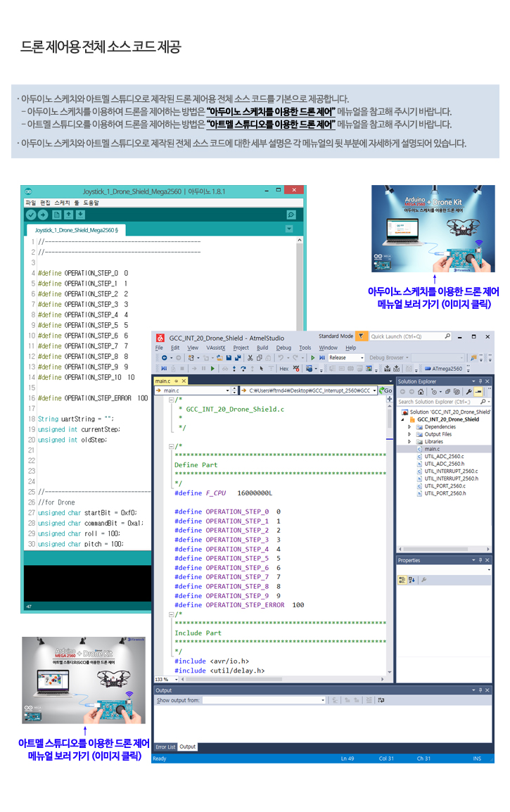Pin the Solution Explorer panel
The width and height of the screenshot is (510, 812).
(480, 381)
